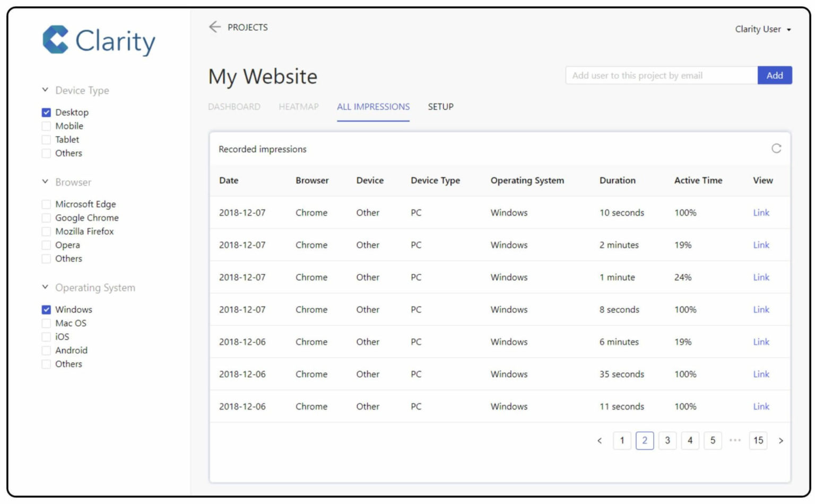815x504 pixels.
Task: Enable the Mobile device type filter
Action: pyautogui.click(x=46, y=126)
